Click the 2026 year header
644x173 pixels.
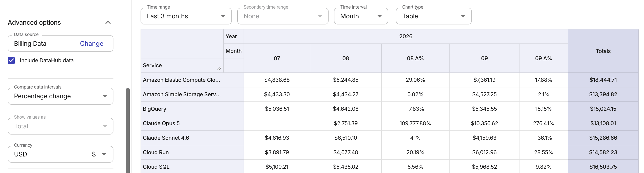(406, 36)
